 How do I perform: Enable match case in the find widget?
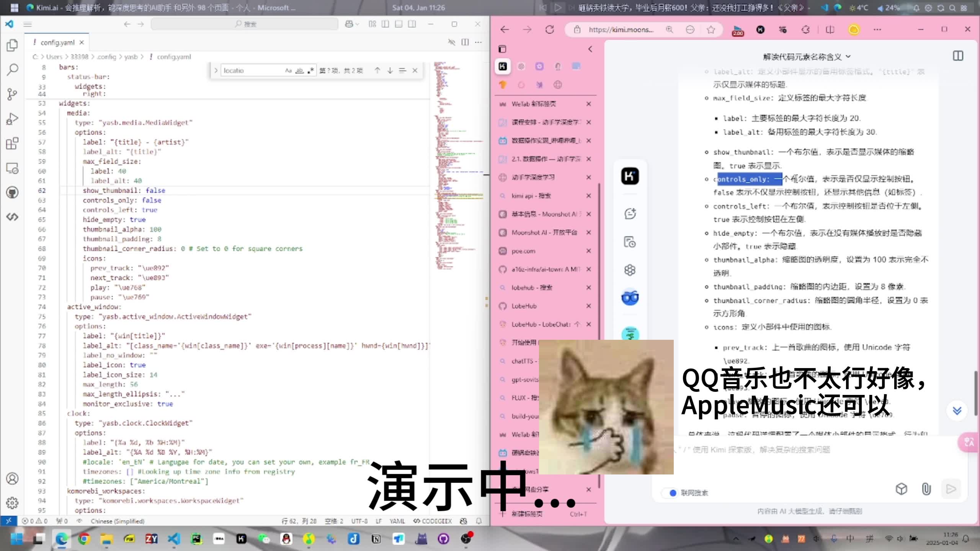coord(289,70)
